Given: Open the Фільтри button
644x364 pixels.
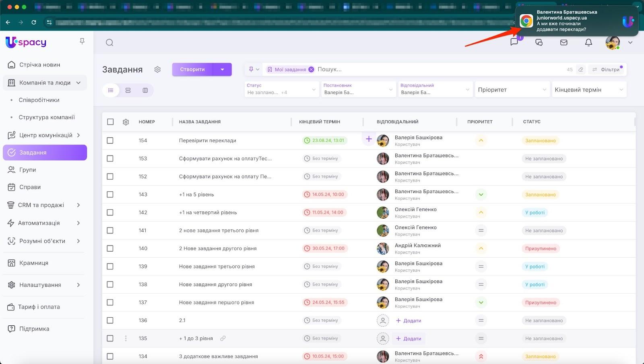Looking at the screenshot, I should 607,70.
